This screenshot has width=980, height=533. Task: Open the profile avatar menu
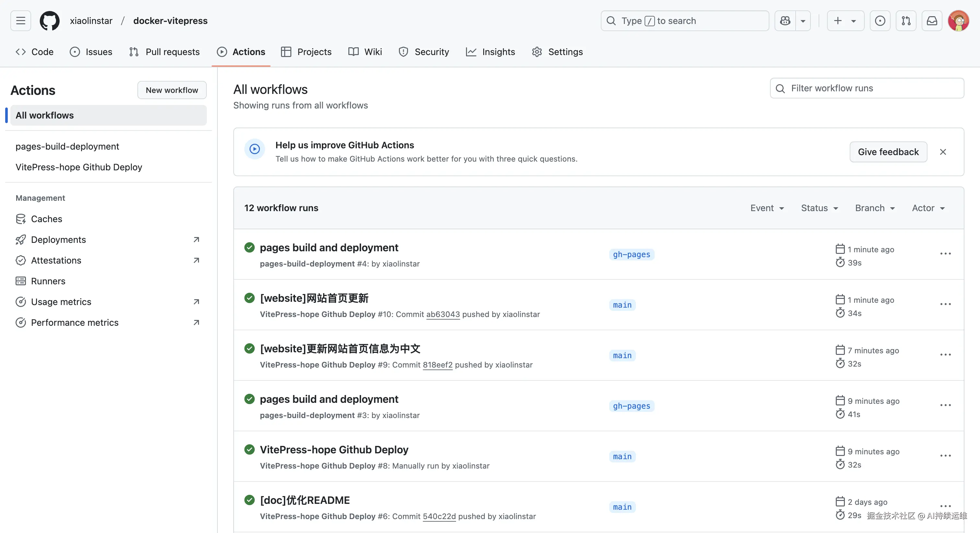(959, 20)
